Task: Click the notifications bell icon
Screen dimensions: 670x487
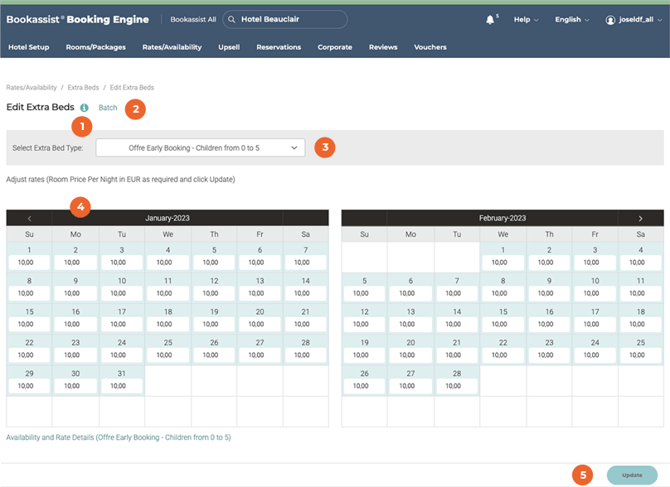Action: tap(490, 19)
